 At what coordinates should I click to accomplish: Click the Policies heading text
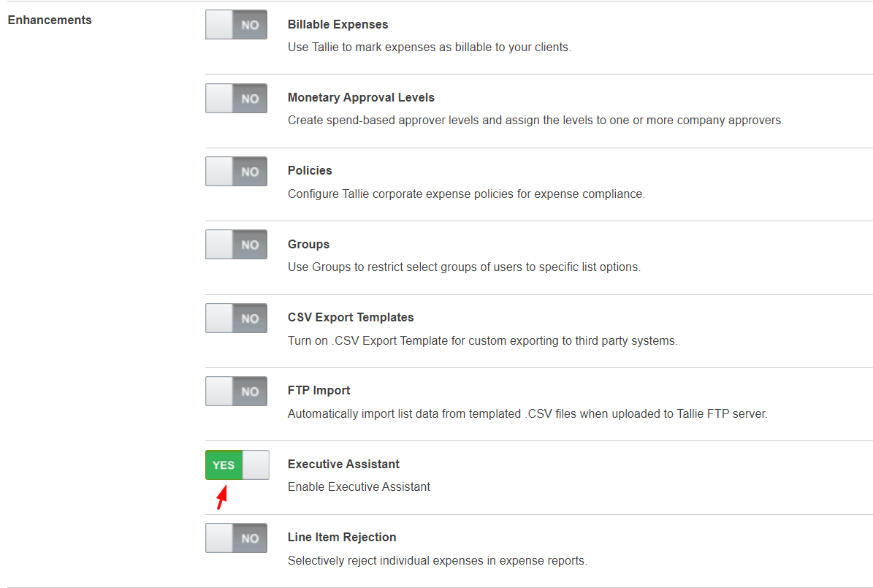point(310,171)
